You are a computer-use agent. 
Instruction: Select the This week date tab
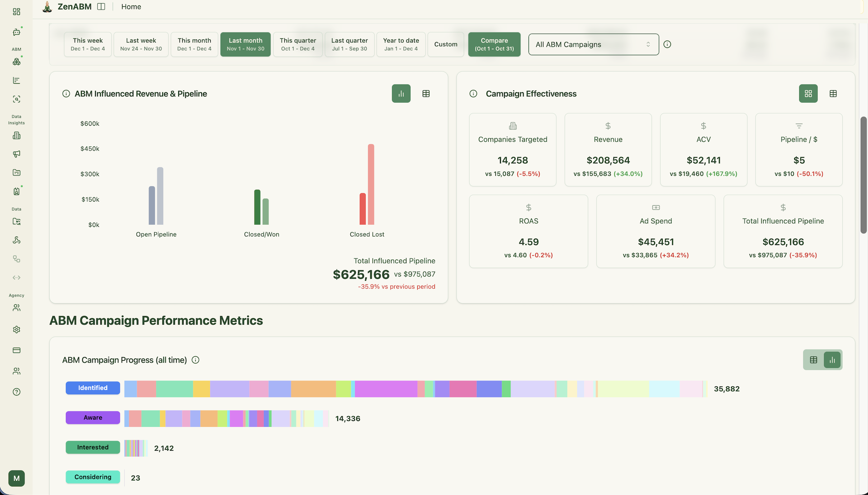(x=88, y=44)
